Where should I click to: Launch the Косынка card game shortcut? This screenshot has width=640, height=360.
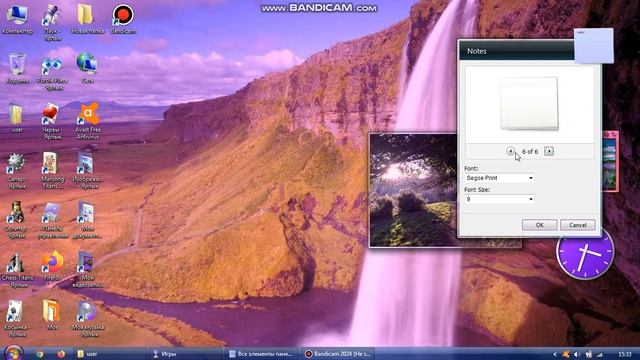coord(17,319)
